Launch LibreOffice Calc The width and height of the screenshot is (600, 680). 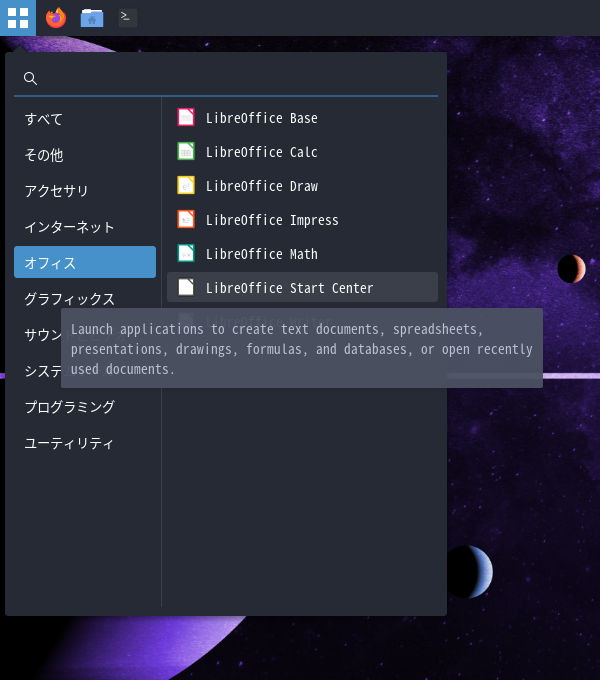(x=302, y=151)
